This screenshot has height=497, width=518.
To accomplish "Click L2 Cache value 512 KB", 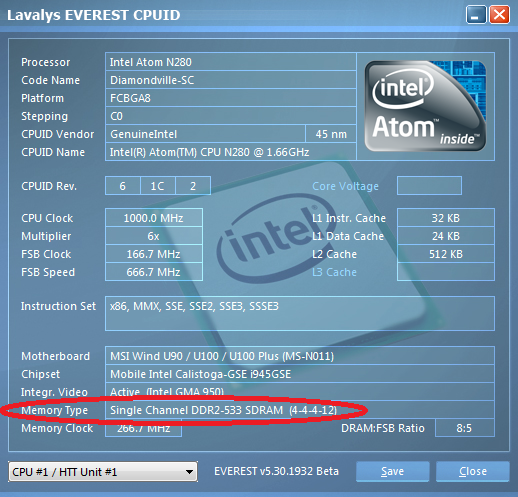I will (x=446, y=254).
